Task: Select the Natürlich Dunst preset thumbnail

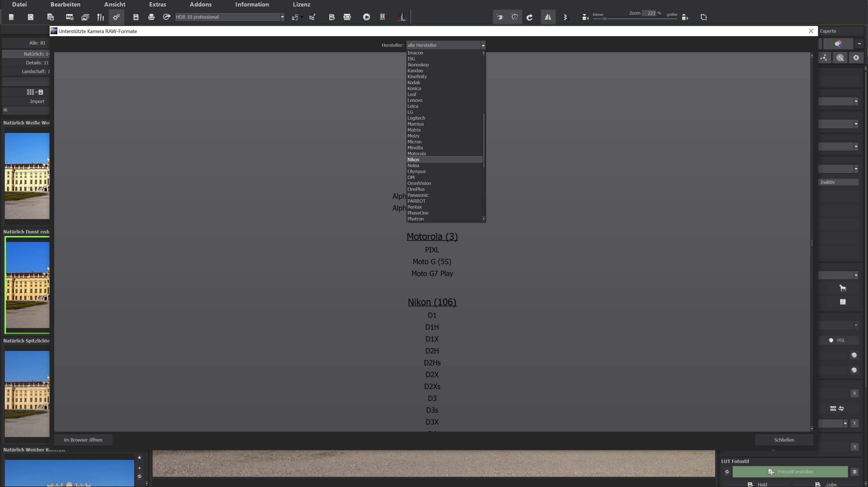Action: click(28, 285)
